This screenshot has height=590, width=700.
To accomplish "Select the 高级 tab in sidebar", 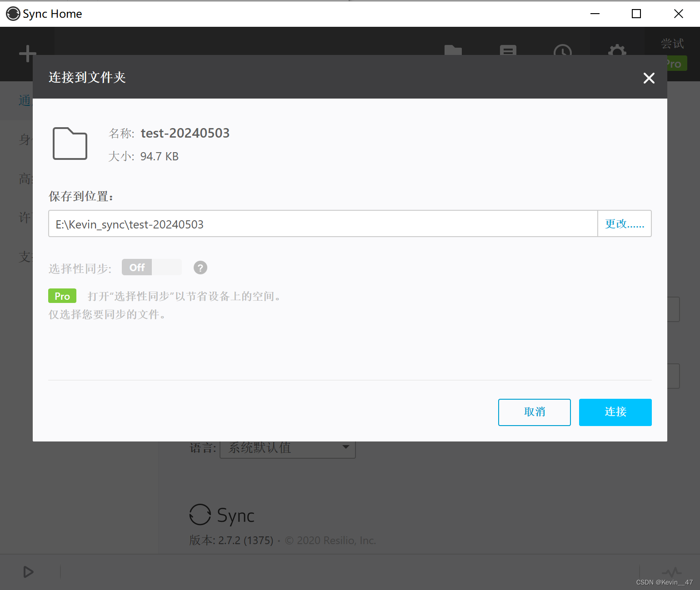I will [x=25, y=179].
